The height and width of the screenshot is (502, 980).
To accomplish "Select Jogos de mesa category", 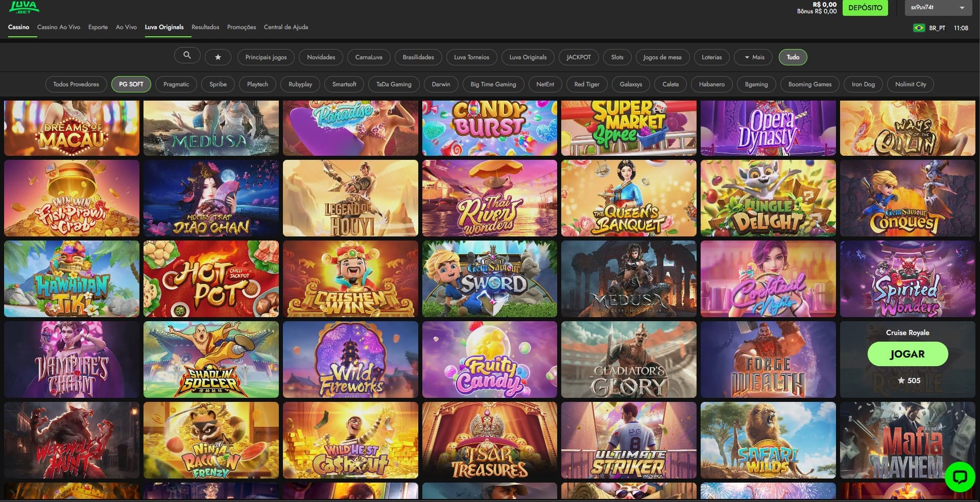I will tap(662, 57).
